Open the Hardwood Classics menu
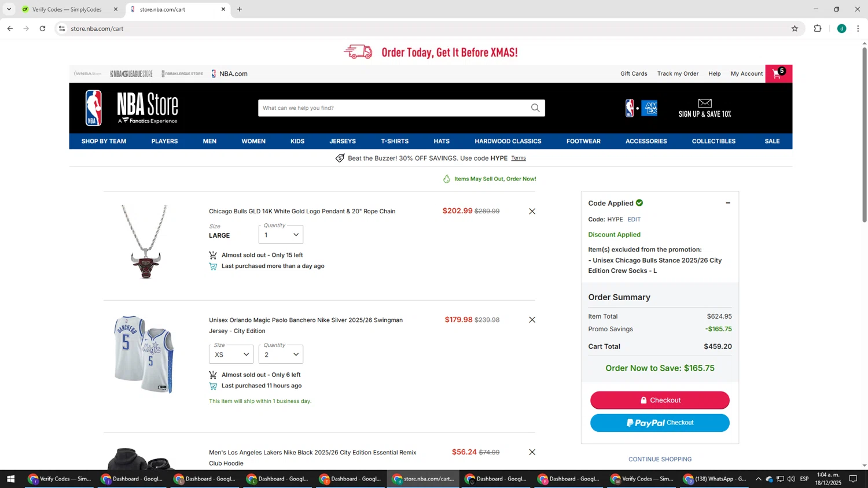The width and height of the screenshot is (868, 488). 508,141
